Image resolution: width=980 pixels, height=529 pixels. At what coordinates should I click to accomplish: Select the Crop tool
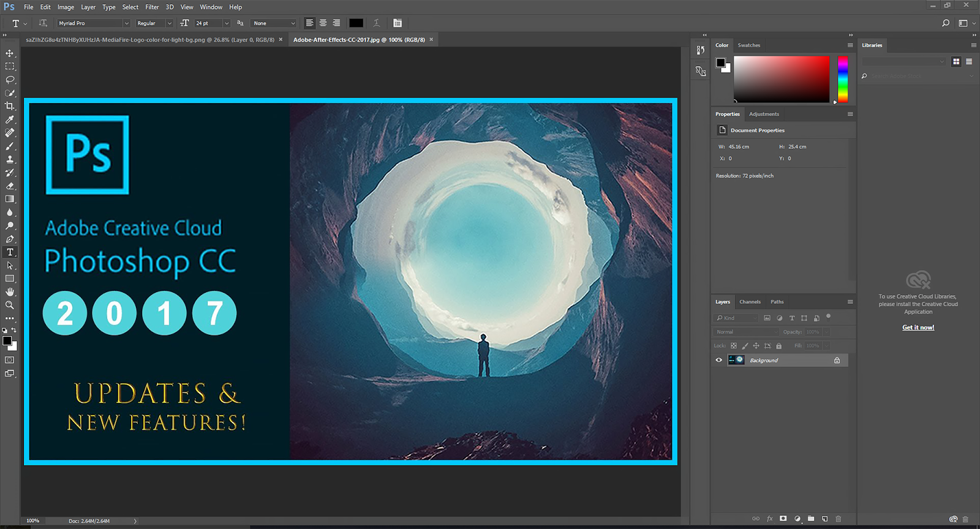(x=10, y=106)
